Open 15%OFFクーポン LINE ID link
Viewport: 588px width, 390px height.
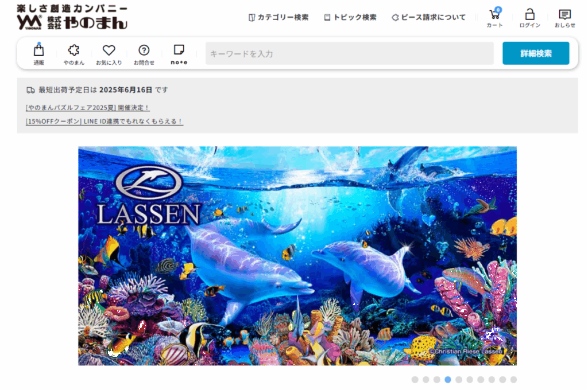(x=105, y=122)
